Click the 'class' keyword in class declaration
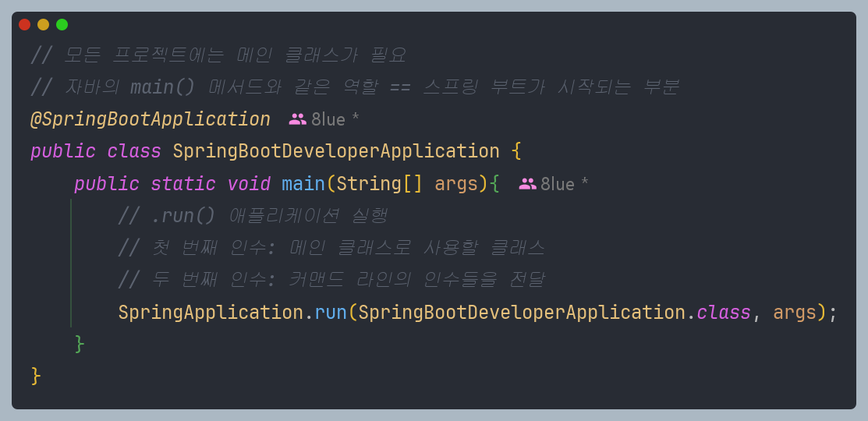 tap(134, 151)
